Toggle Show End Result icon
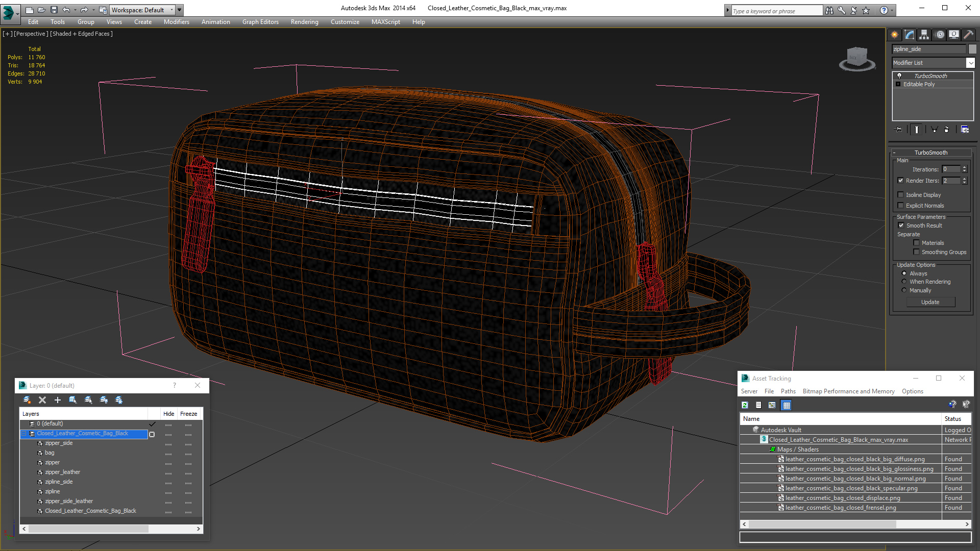The image size is (980, 551). (917, 130)
